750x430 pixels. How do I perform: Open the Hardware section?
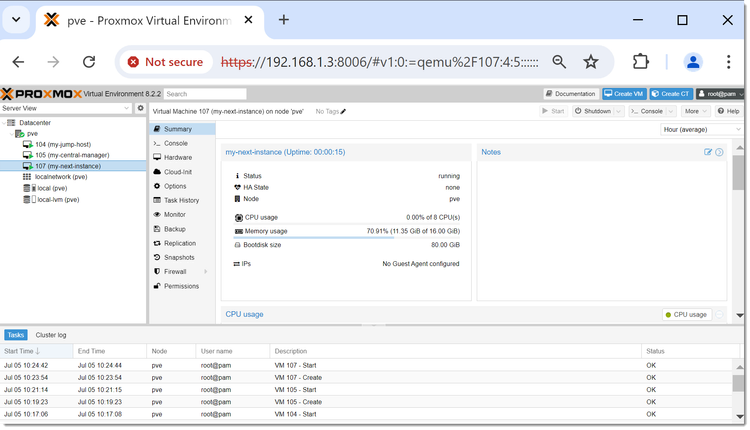point(182,157)
